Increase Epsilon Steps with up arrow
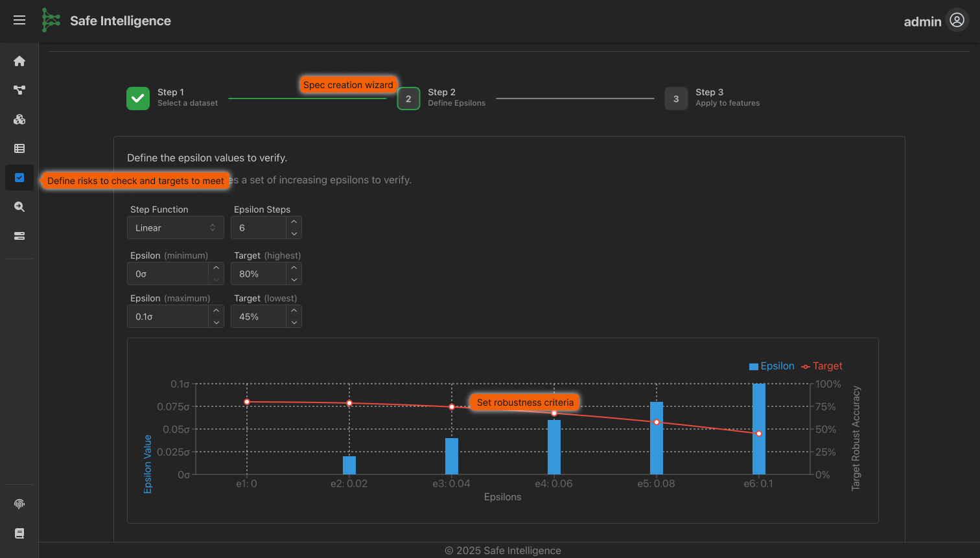 pyautogui.click(x=294, y=222)
